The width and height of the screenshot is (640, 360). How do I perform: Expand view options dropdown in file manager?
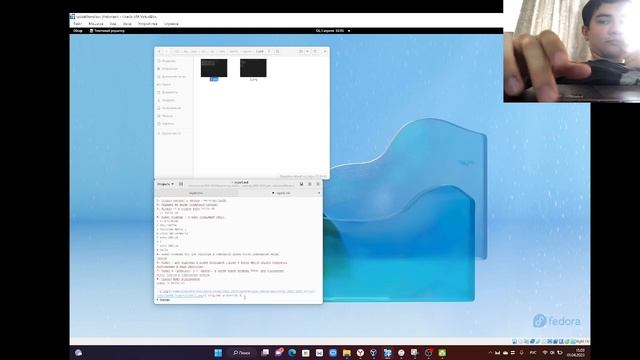coord(307,52)
